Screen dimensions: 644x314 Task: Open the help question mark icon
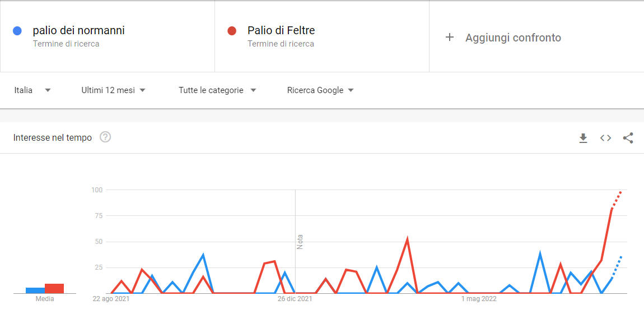click(105, 137)
